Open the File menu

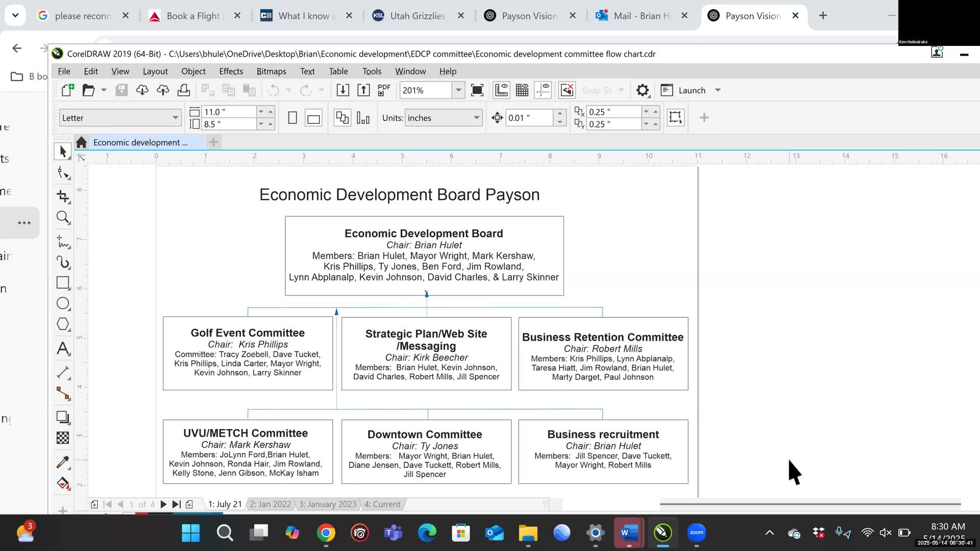tap(64, 71)
